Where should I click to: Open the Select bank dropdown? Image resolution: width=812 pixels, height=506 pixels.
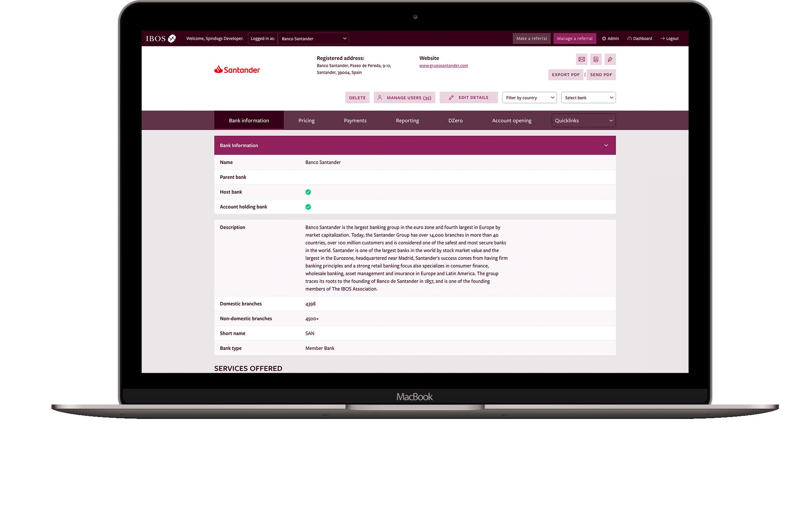(x=588, y=98)
